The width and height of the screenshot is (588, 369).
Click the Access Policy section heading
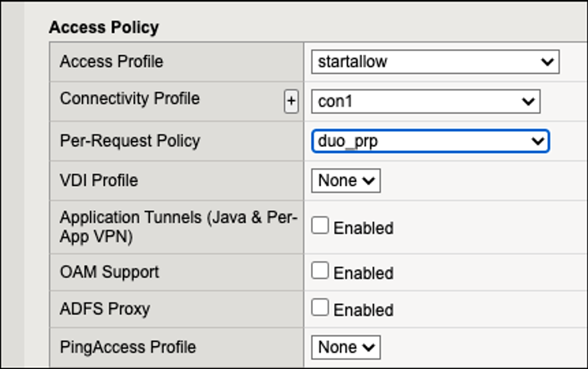pos(103,27)
